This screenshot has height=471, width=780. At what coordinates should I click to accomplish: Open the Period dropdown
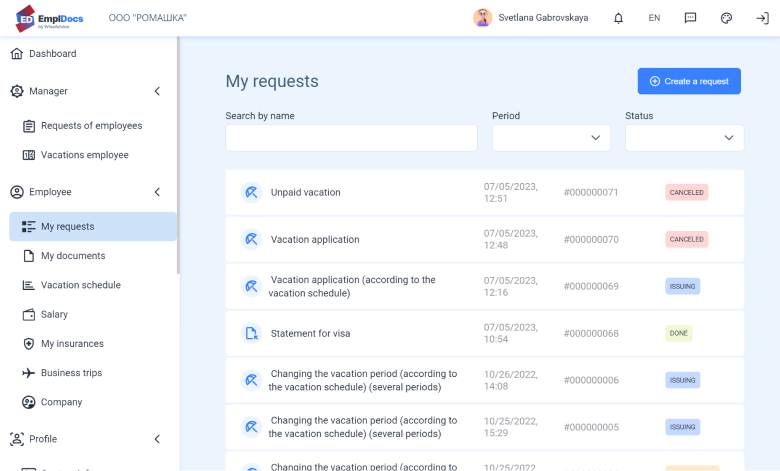tap(551, 138)
